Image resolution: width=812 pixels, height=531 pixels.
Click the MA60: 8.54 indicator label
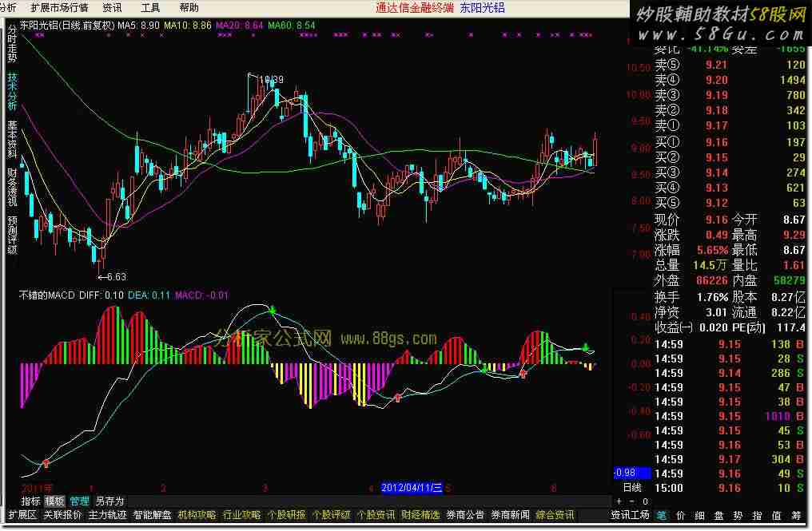click(292, 25)
